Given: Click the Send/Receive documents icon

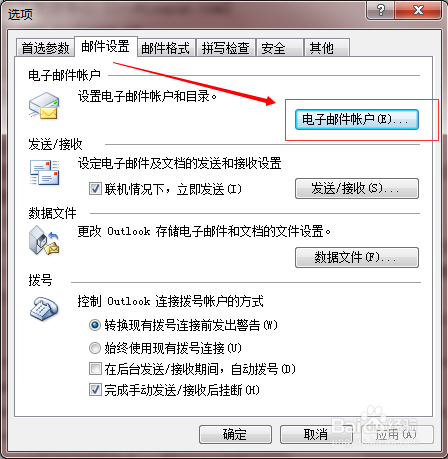Looking at the screenshot, I should 44,172.
